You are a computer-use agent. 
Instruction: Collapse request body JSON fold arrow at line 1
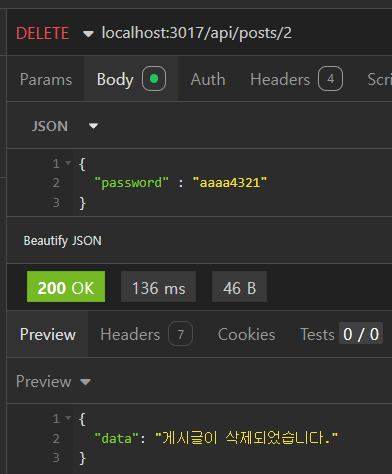[68, 163]
